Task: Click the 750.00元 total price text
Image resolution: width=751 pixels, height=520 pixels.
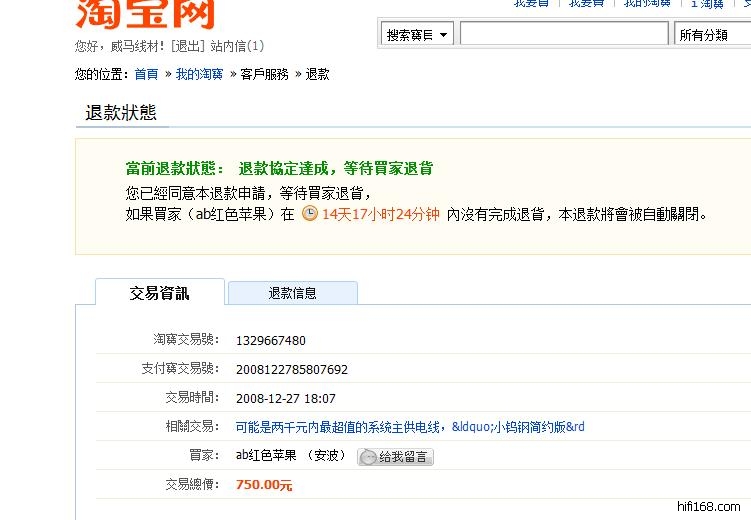Action: click(x=264, y=485)
